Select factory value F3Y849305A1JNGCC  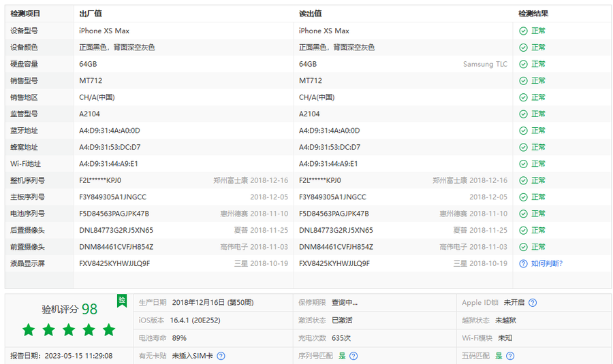(x=112, y=197)
